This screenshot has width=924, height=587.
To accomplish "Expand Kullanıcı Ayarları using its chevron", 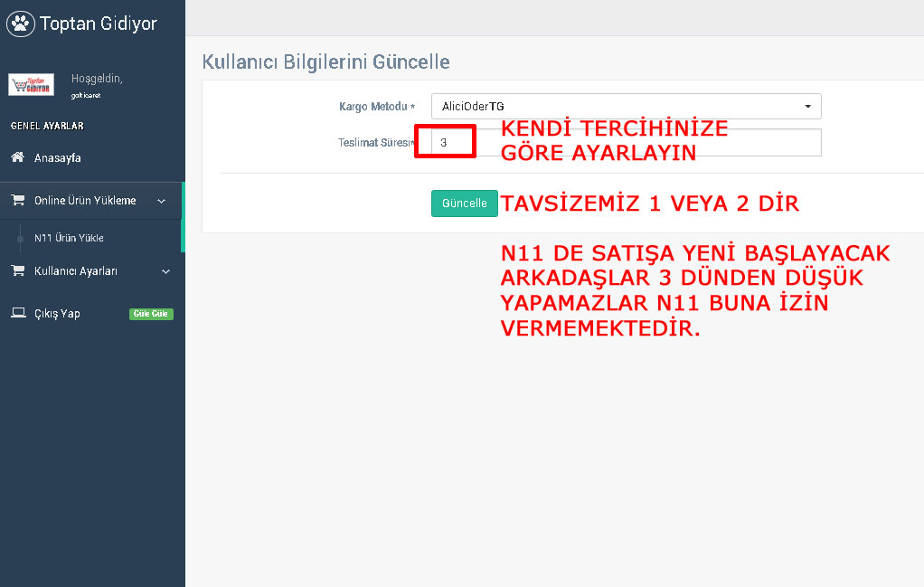I will click(x=165, y=271).
